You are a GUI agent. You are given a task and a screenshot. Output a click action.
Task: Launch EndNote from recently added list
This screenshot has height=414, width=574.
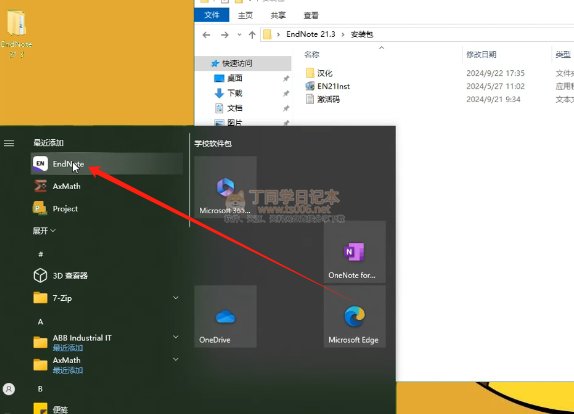click(x=107, y=164)
